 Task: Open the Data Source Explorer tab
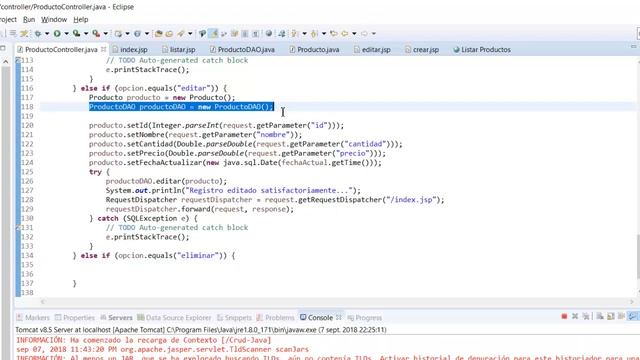(x=174, y=317)
